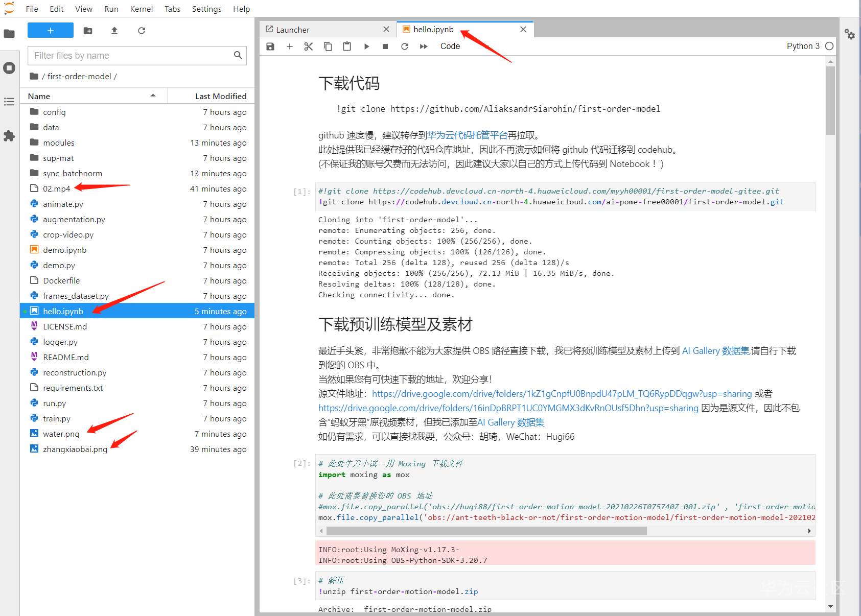Click the search icon in filter box
This screenshot has width=861, height=616.
click(x=238, y=55)
